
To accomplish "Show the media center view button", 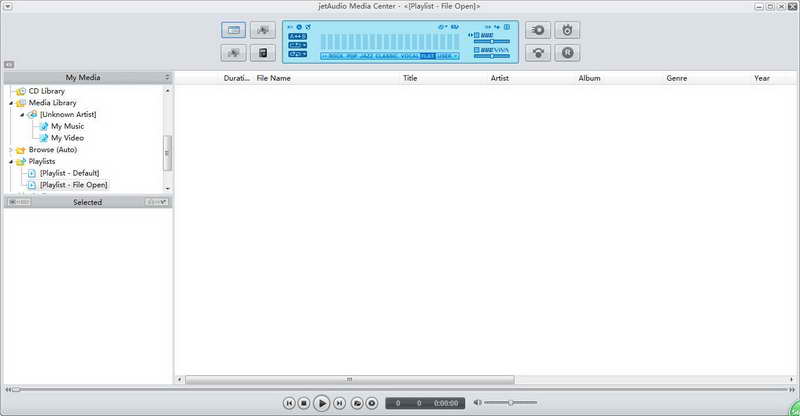I will (234, 30).
